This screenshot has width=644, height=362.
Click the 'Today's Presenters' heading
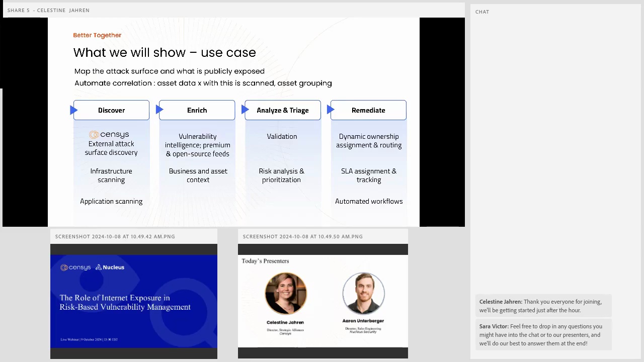pos(265,261)
